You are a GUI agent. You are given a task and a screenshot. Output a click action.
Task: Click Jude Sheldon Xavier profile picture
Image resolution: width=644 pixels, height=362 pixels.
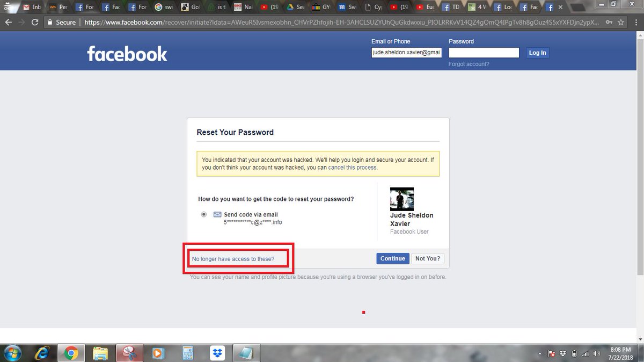tap(402, 199)
